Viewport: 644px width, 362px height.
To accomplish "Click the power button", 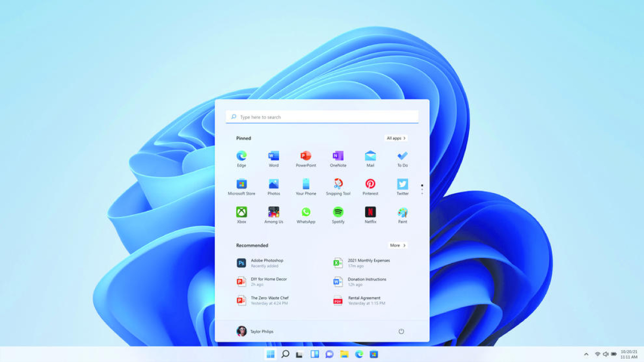I will pos(401,331).
